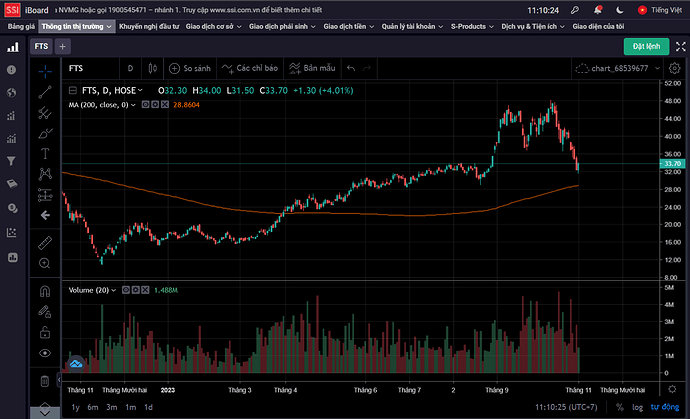The width and height of the screenshot is (690, 419).
Task: Open the Tiếng Việt language selector
Action: click(x=661, y=8)
